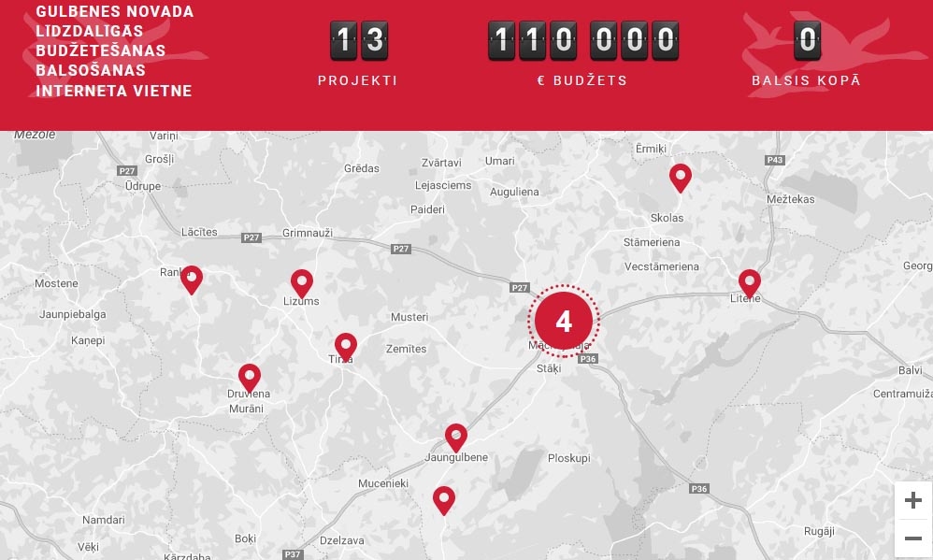The width and height of the screenshot is (933, 560).
Task: Select the map marker at Tirza
Action: 346,347
